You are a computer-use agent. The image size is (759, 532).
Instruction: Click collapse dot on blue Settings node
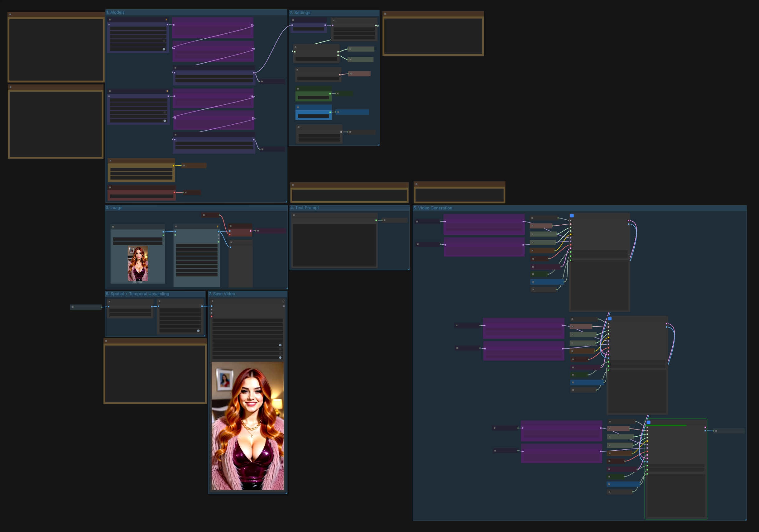pos(298,108)
